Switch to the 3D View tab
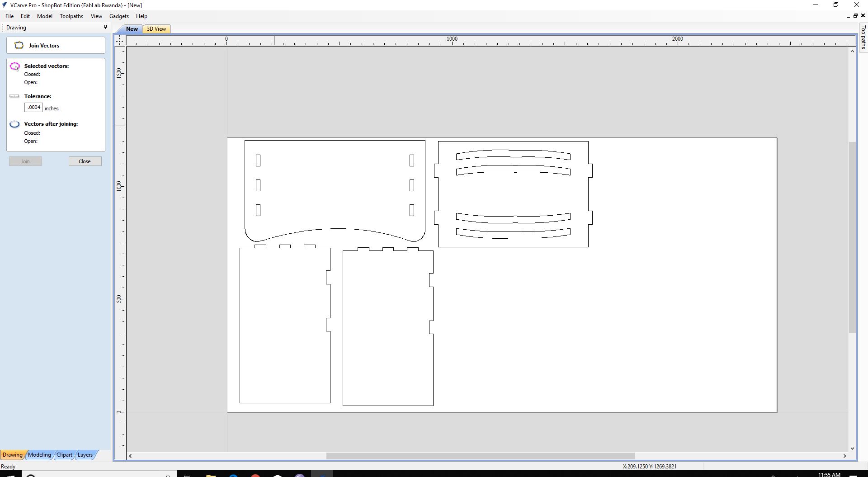This screenshot has width=868, height=477. pyautogui.click(x=156, y=29)
